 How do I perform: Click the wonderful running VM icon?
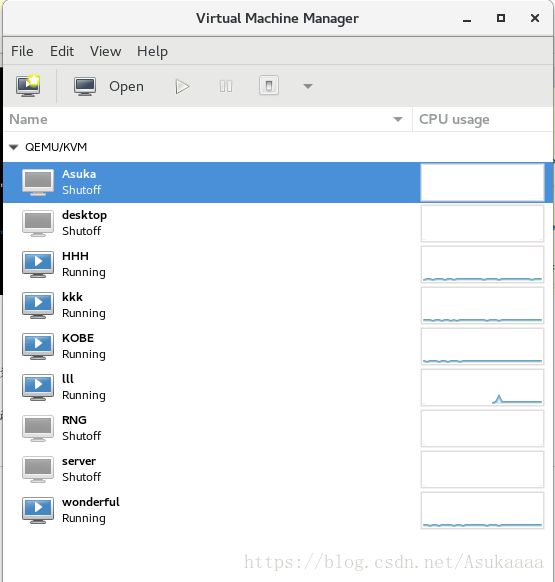point(38,510)
